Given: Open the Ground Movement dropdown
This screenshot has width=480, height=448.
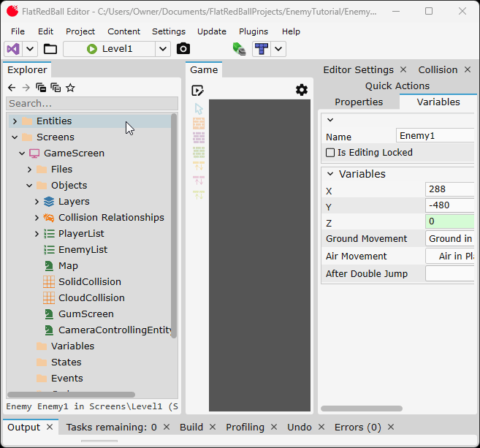Looking at the screenshot, I should (450, 239).
